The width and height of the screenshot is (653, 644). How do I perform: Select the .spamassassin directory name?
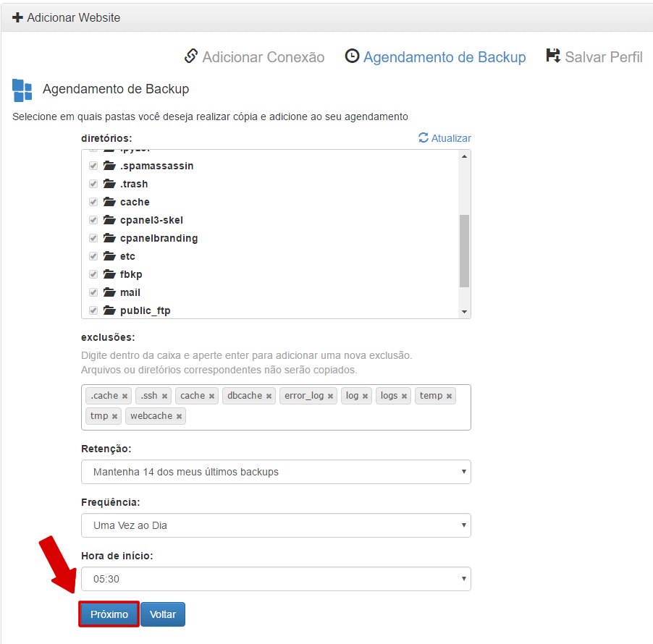156,166
